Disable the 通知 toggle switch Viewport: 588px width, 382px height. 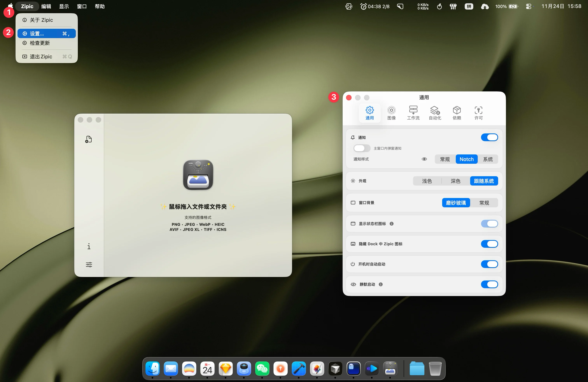(489, 137)
